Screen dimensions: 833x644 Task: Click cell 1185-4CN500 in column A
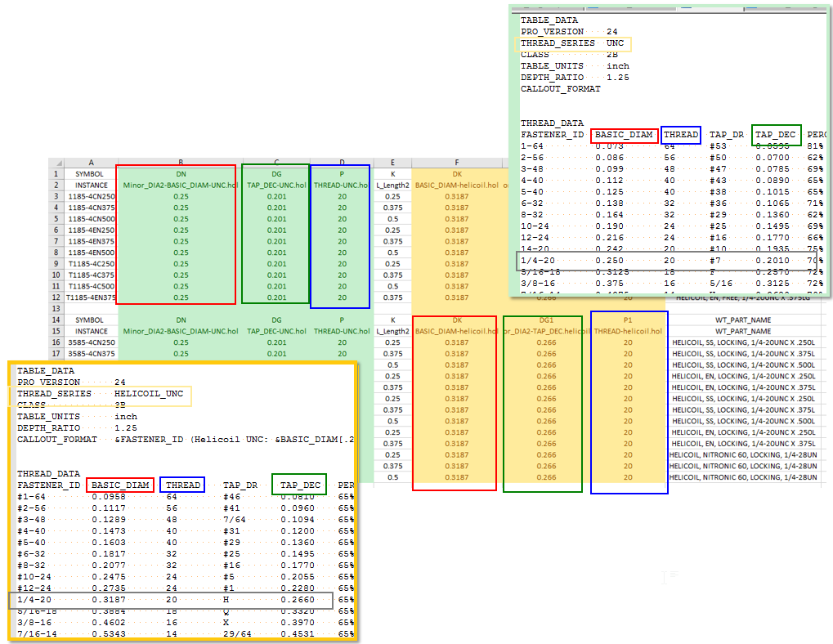click(91, 219)
